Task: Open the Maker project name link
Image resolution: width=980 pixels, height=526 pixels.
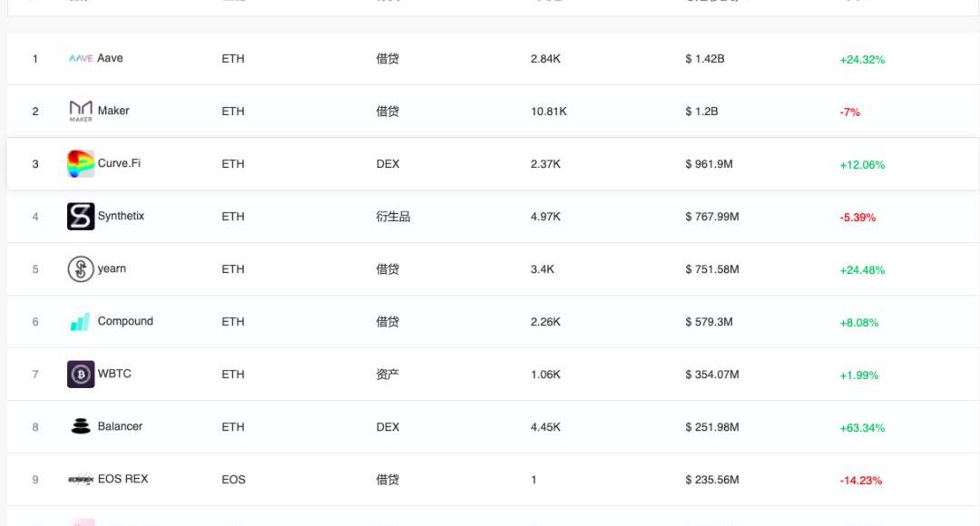Action: point(113,111)
